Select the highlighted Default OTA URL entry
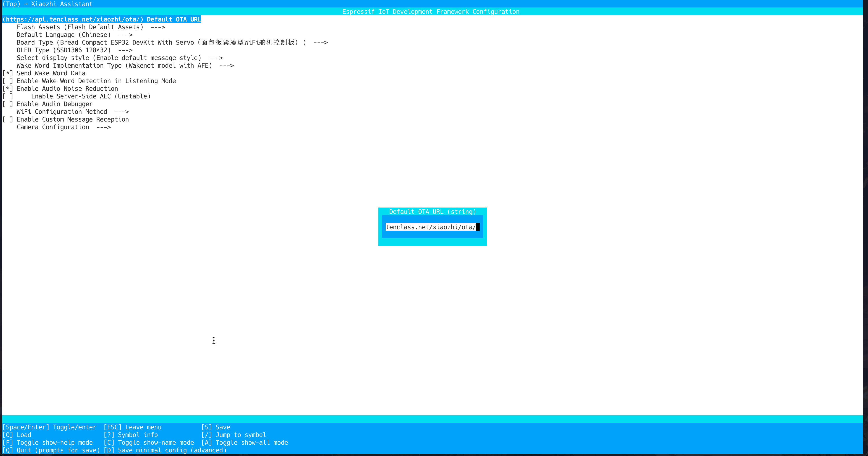 tap(101, 19)
